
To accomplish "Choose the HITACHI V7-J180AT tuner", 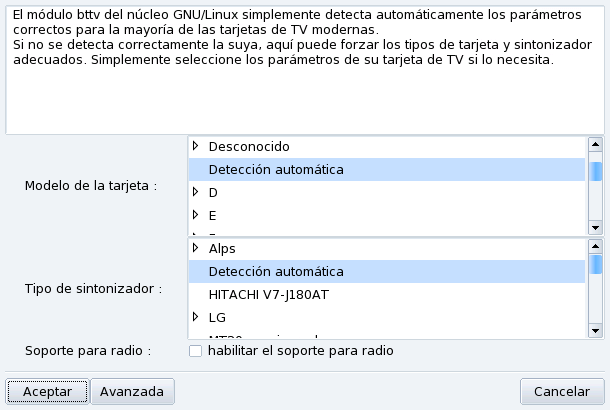I will coord(270,294).
